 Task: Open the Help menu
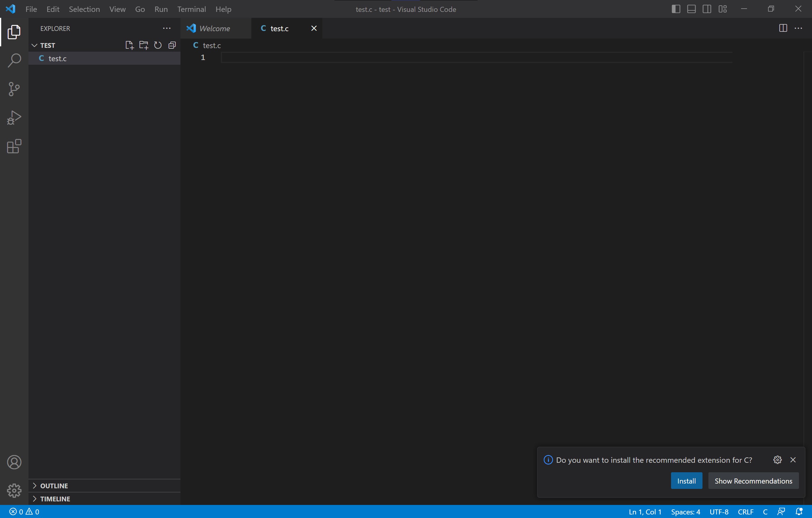223,9
